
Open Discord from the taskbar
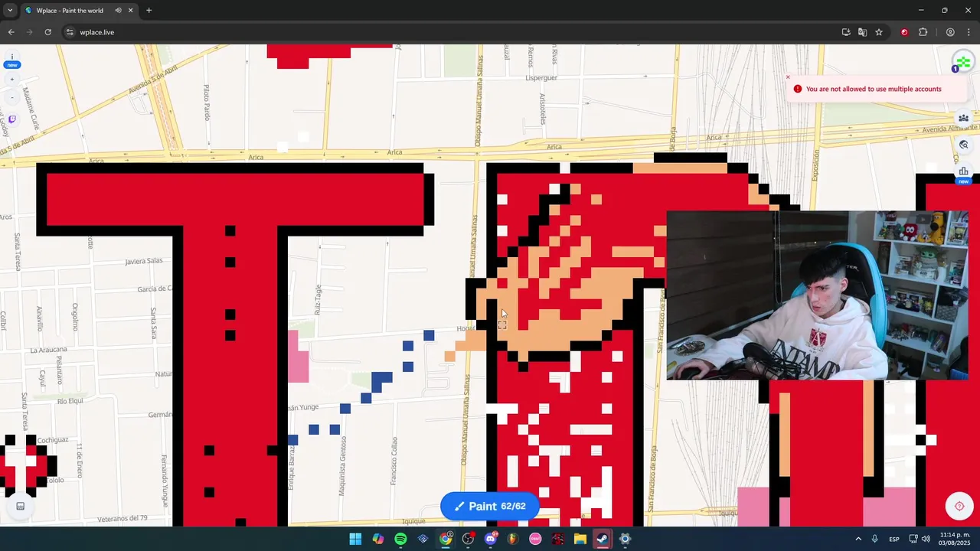point(491,539)
